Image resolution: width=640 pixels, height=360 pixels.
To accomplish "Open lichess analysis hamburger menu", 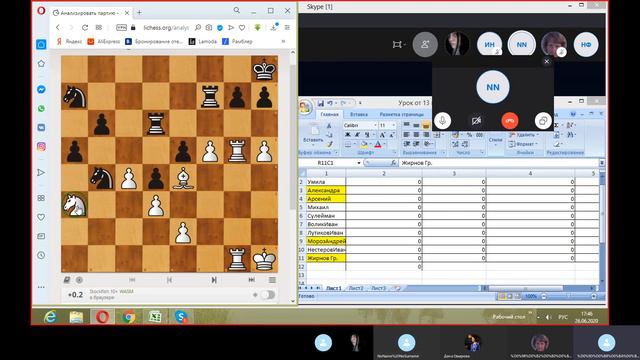I will [272, 280].
